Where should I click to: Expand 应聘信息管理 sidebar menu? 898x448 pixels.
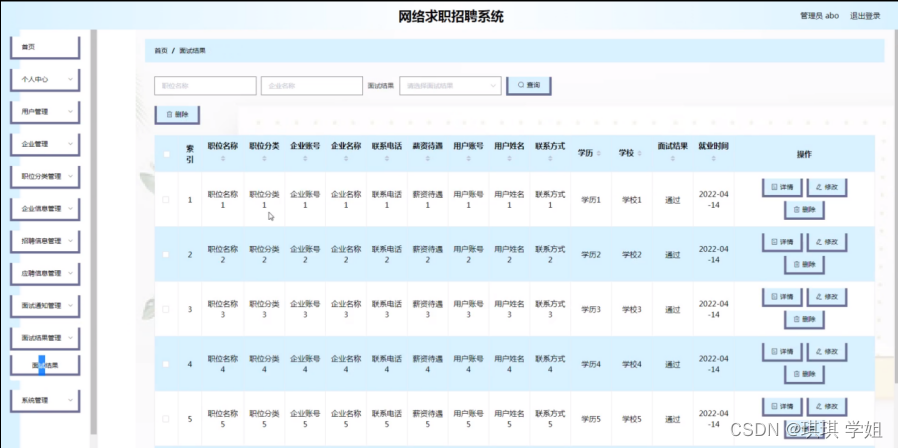[x=45, y=273]
